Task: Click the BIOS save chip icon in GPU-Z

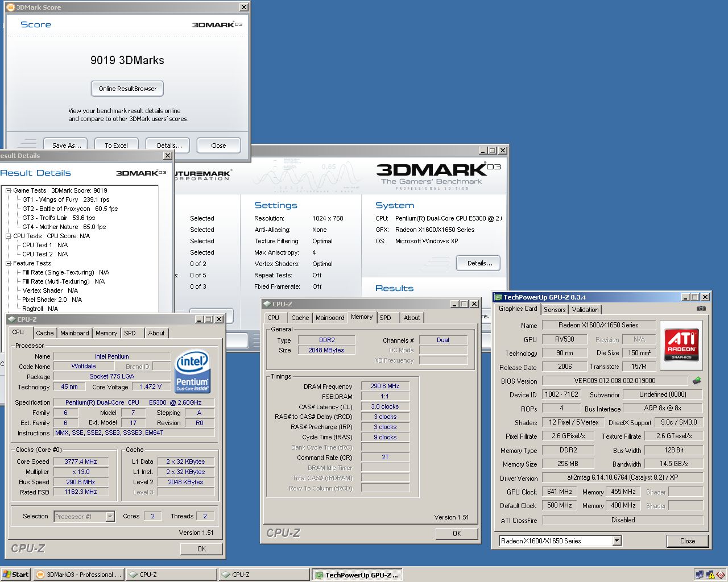Action: pos(697,380)
